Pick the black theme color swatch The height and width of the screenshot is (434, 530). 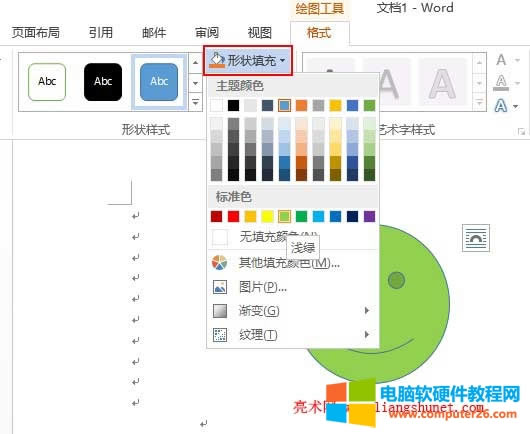click(x=233, y=105)
